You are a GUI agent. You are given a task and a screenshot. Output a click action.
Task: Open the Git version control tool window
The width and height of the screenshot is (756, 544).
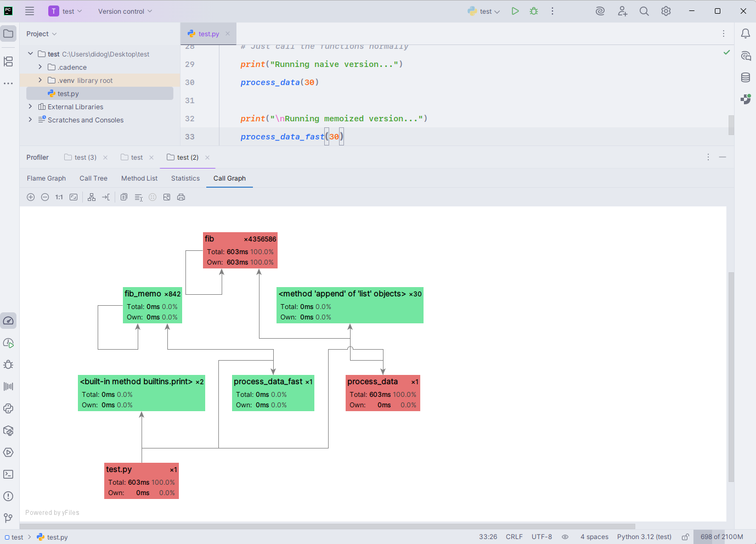(x=8, y=518)
